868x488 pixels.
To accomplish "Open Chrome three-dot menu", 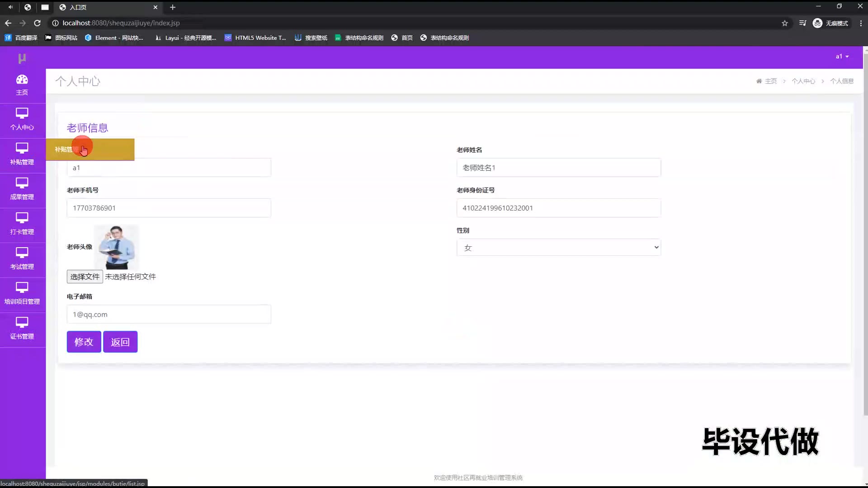I will tap(860, 23).
